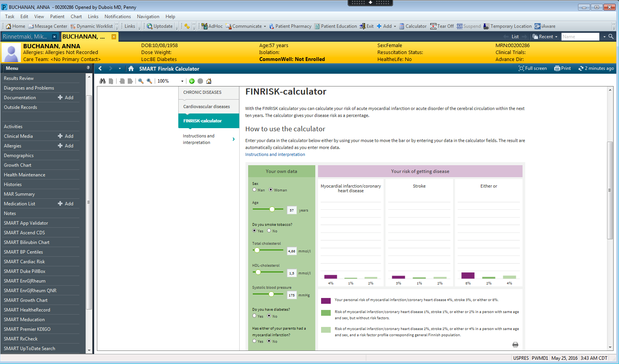
Task: Click the binoculars Find icon
Action: [x=102, y=81]
